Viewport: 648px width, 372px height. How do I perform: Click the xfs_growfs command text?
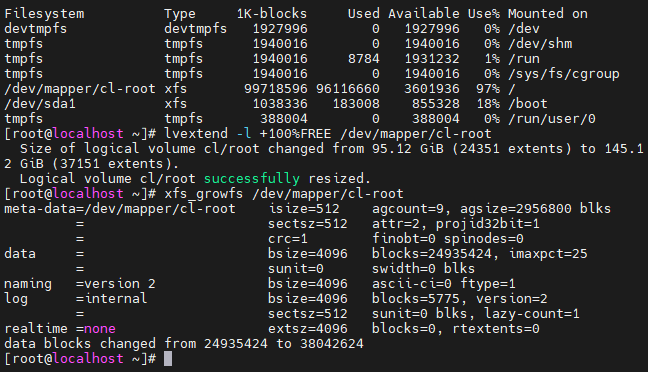click(x=284, y=193)
